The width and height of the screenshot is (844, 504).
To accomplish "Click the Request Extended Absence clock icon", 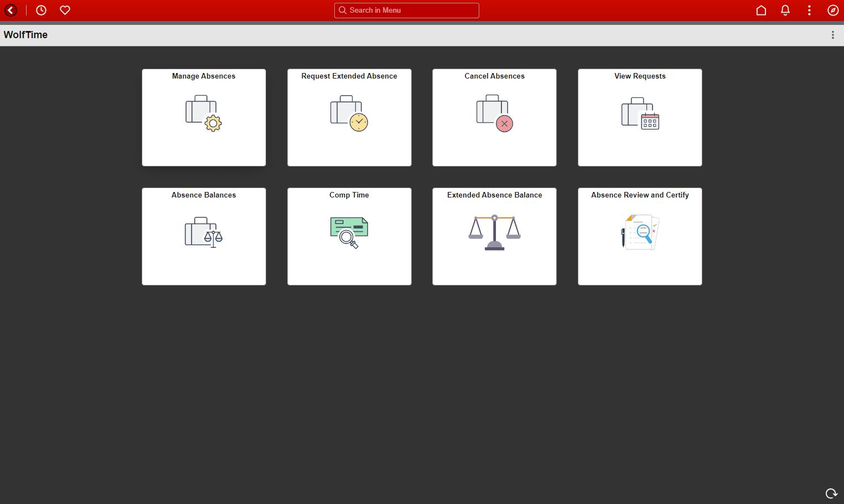I will (x=349, y=113).
